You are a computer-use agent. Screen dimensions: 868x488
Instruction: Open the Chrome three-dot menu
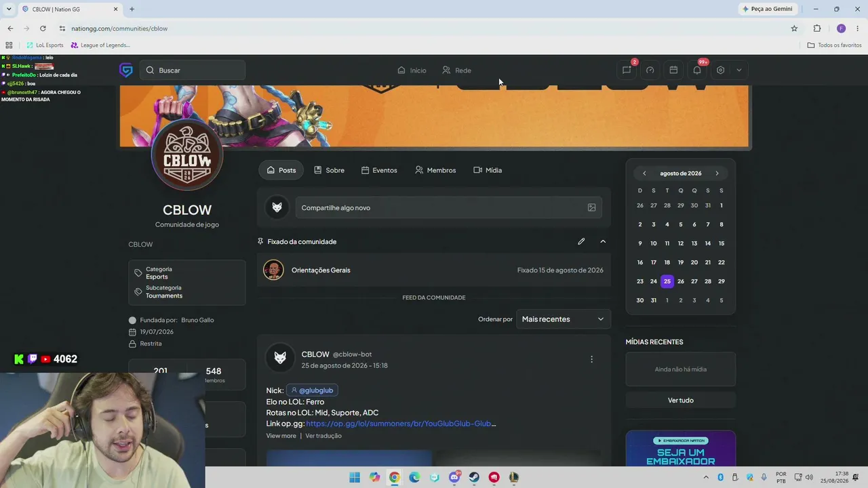(x=858, y=28)
